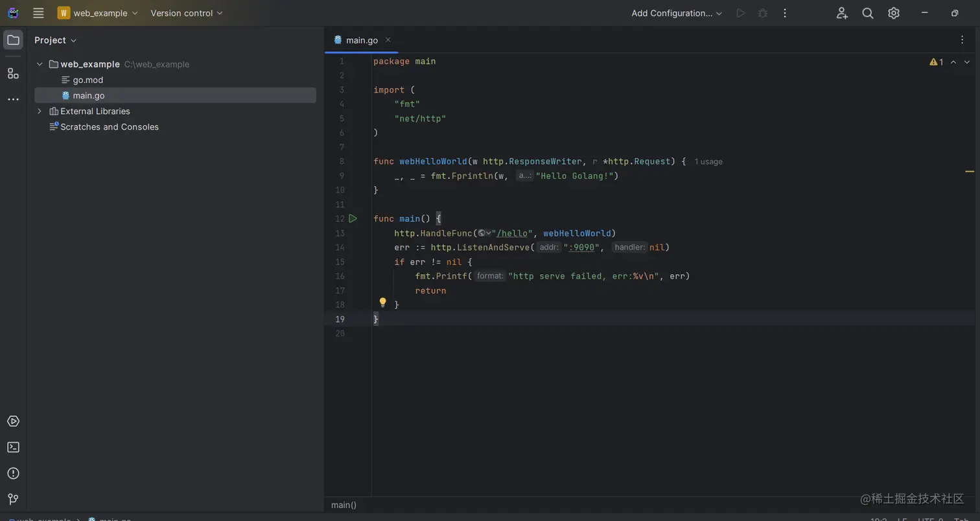The image size is (980, 521).
Task: Open the Project view dropdown
Action: [x=55, y=40]
